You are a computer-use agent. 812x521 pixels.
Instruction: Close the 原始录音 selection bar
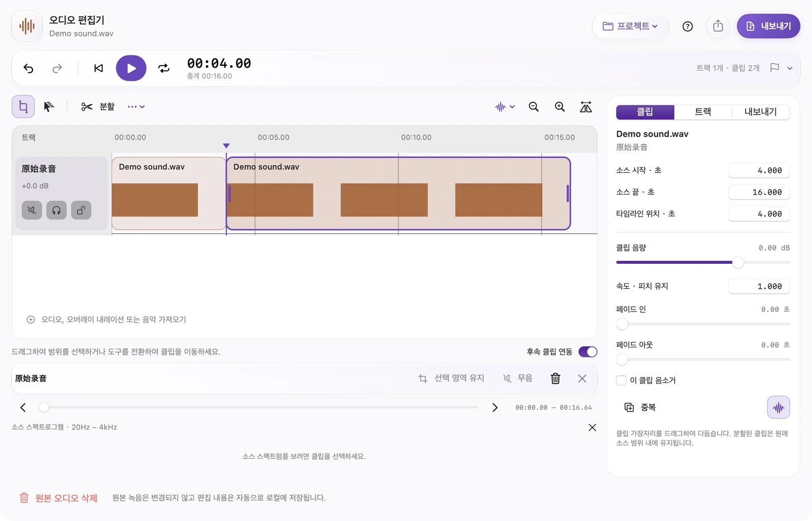click(x=582, y=378)
